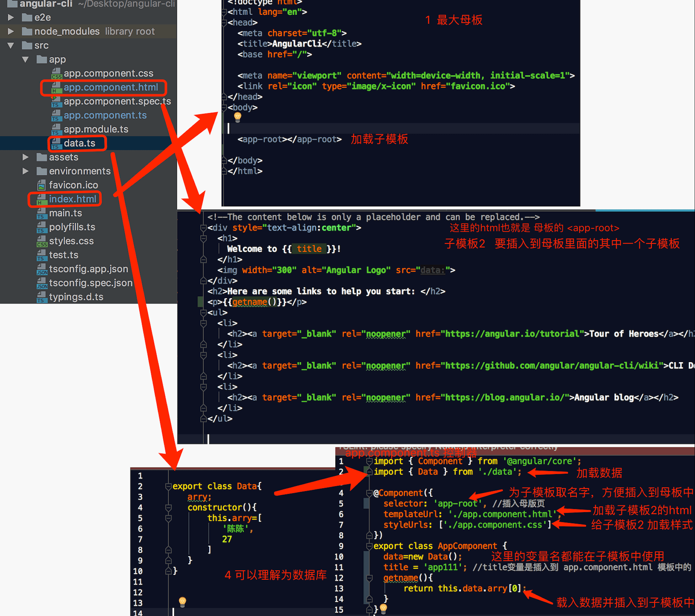This screenshot has width=695, height=616.
Task: Click typings.d.ts file icon
Action: click(x=42, y=297)
